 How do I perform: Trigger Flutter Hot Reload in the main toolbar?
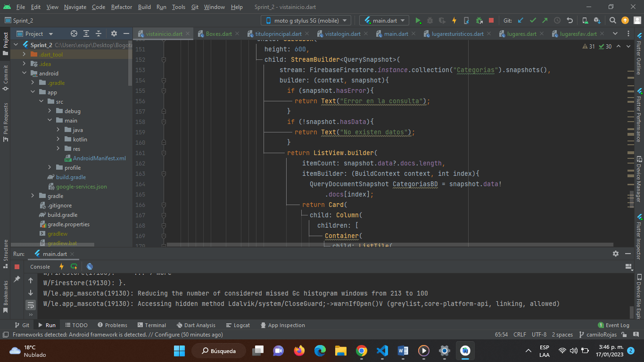454,20
